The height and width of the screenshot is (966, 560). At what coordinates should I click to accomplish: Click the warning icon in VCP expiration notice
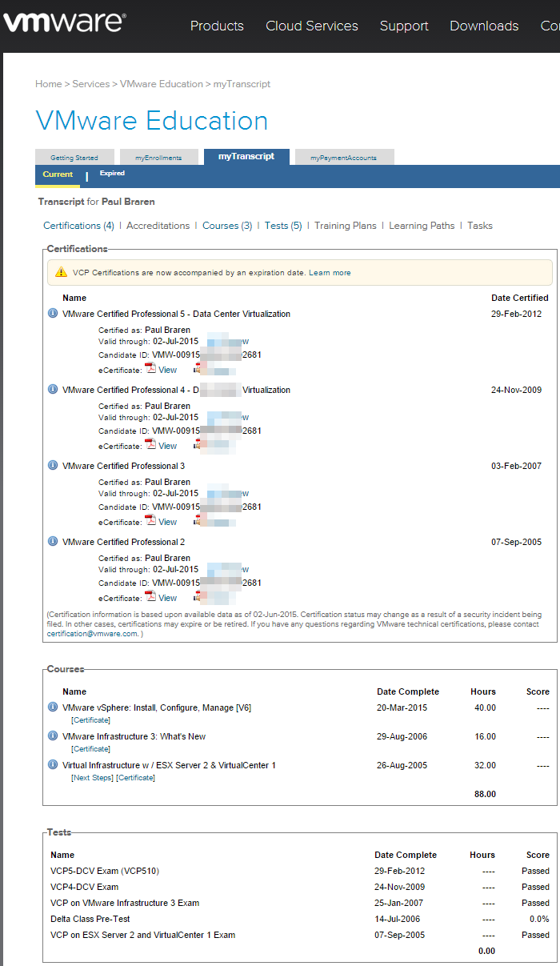61,272
